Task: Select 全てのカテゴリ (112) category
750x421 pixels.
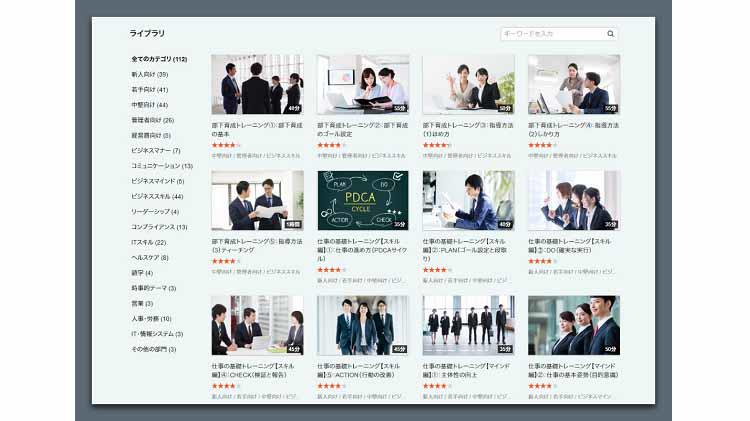Action: coord(159,59)
